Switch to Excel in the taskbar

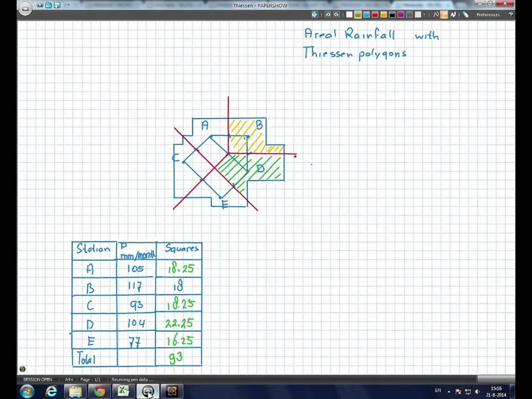tap(124, 392)
